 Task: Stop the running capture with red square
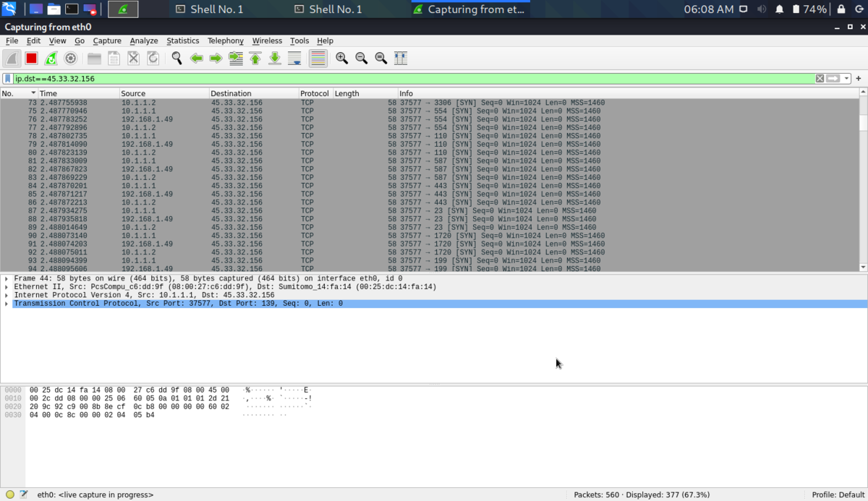coord(31,59)
